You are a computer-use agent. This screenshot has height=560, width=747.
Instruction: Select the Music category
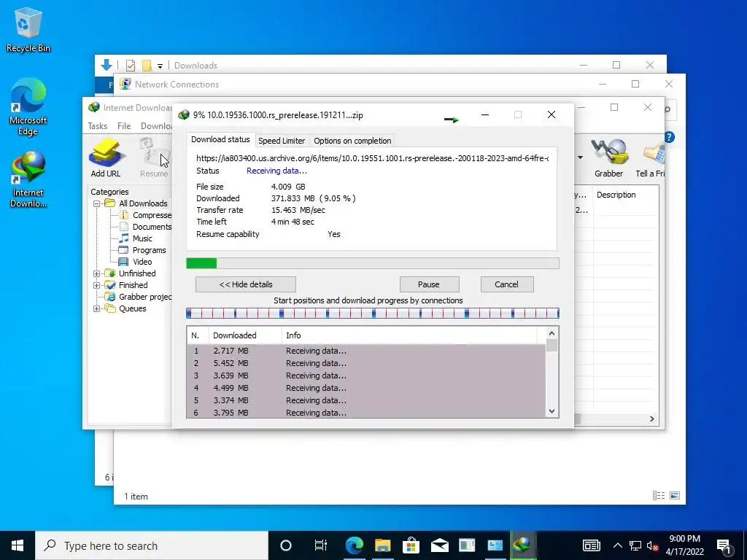coord(136,238)
